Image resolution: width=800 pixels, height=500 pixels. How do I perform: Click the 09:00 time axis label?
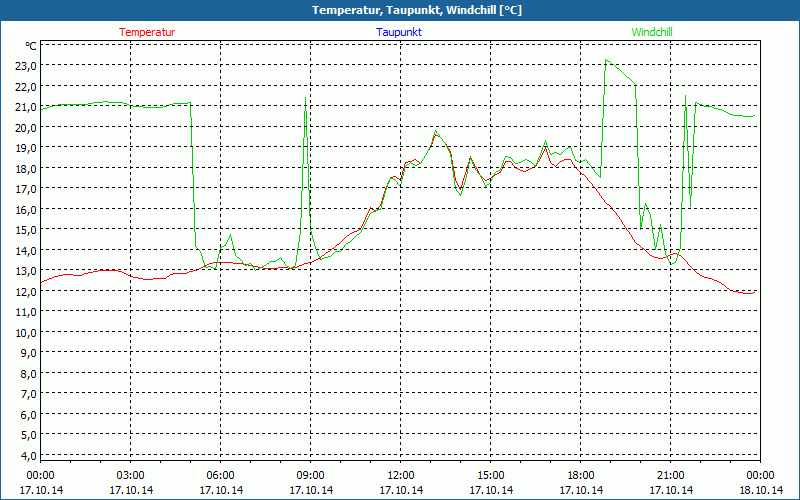311,476
